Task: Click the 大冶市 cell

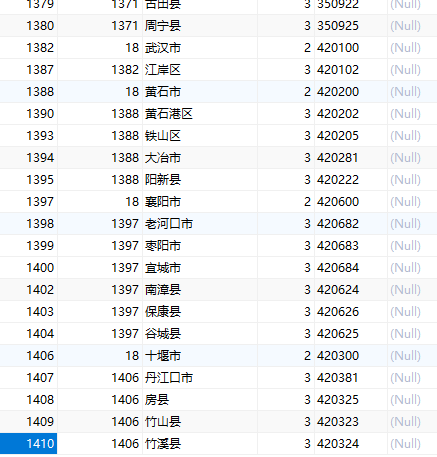Action: 200,158
